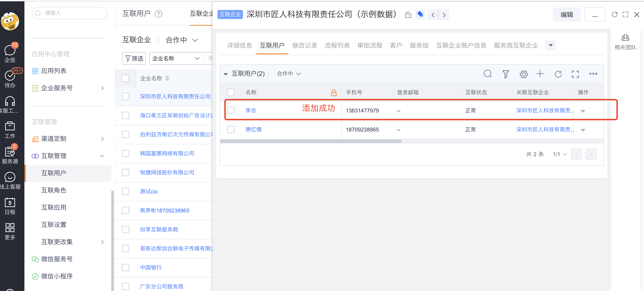Open the 合作中 dropdown beside 互联企业
This screenshot has height=291, width=644.
(x=182, y=40)
